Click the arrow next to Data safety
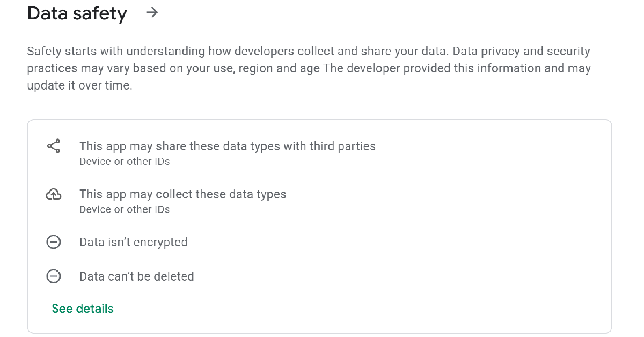The height and width of the screenshot is (337, 644). click(x=152, y=13)
